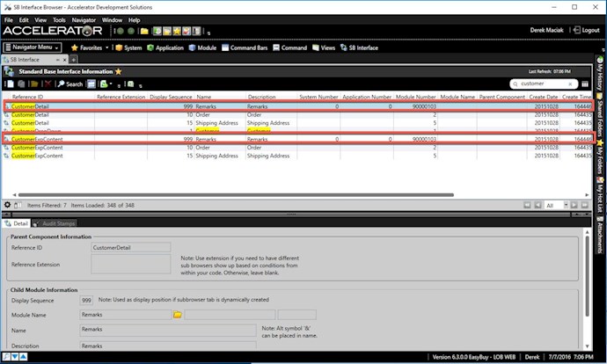Open the Window menu
The image size is (607, 364).
click(112, 20)
